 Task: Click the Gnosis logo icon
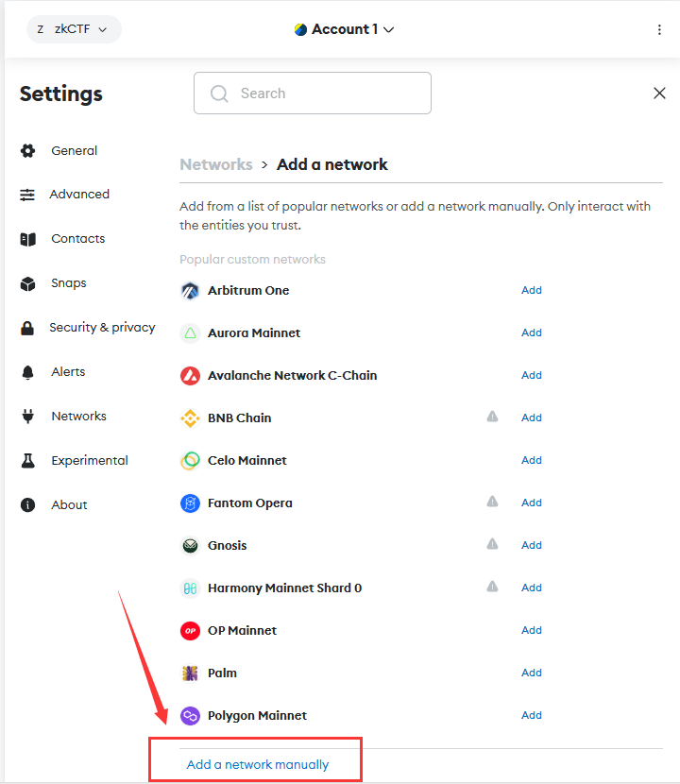coord(190,546)
